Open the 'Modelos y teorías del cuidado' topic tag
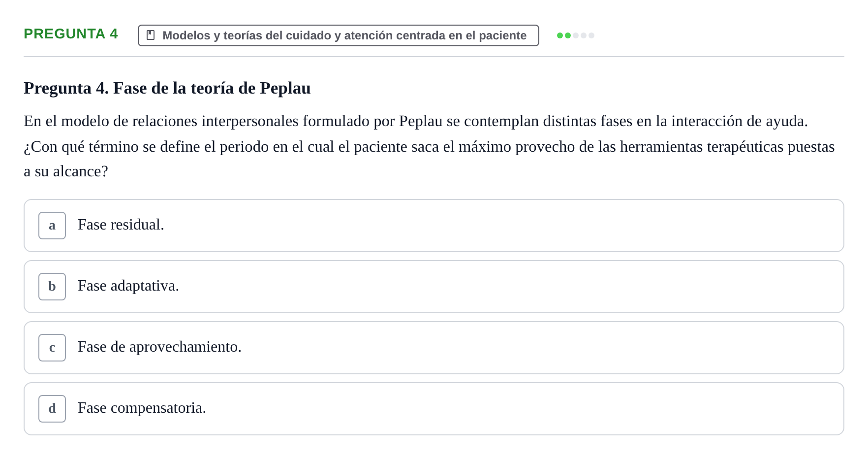 339,35
